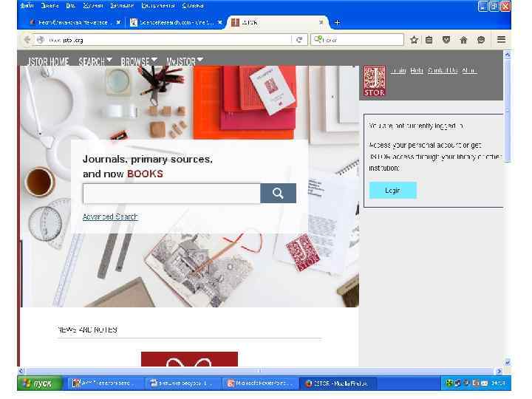Click the red news thumbnail image
Image resolution: width=532 pixels, height=399 pixels.
point(189,359)
